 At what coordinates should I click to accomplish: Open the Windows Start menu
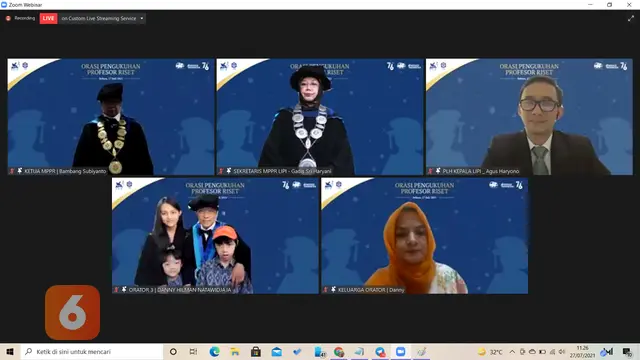[10, 351]
